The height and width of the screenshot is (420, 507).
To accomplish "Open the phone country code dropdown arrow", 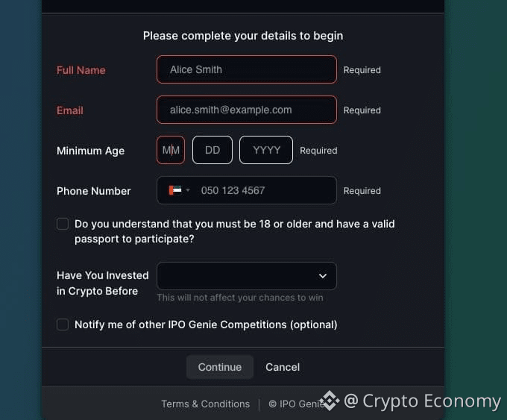I will pyautogui.click(x=188, y=190).
